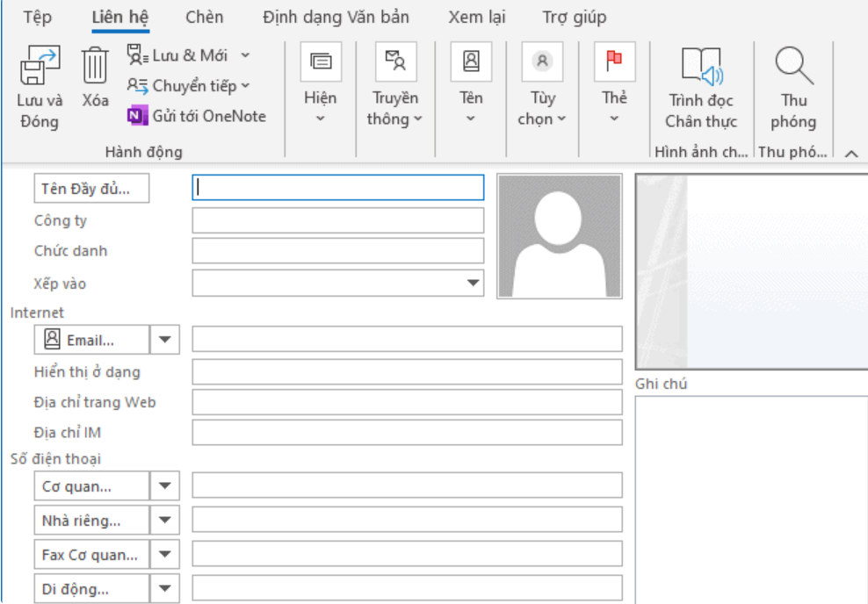Click the Thu phóng magnifier icon

tap(794, 65)
